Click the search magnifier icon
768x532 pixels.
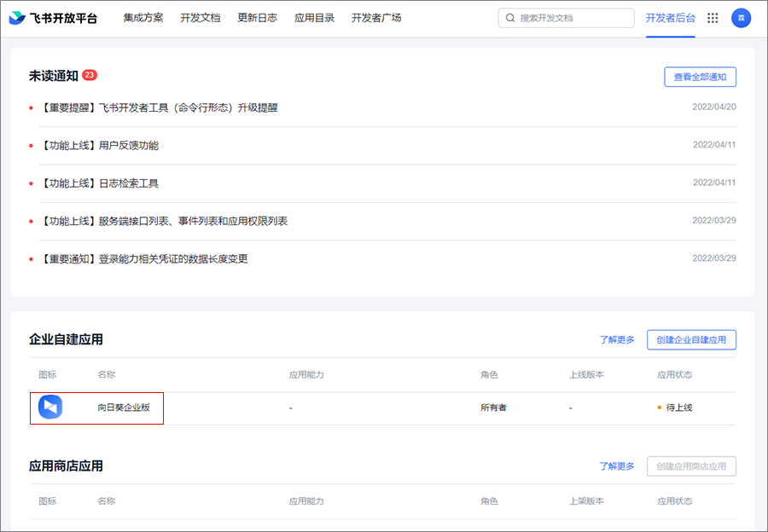click(x=510, y=18)
